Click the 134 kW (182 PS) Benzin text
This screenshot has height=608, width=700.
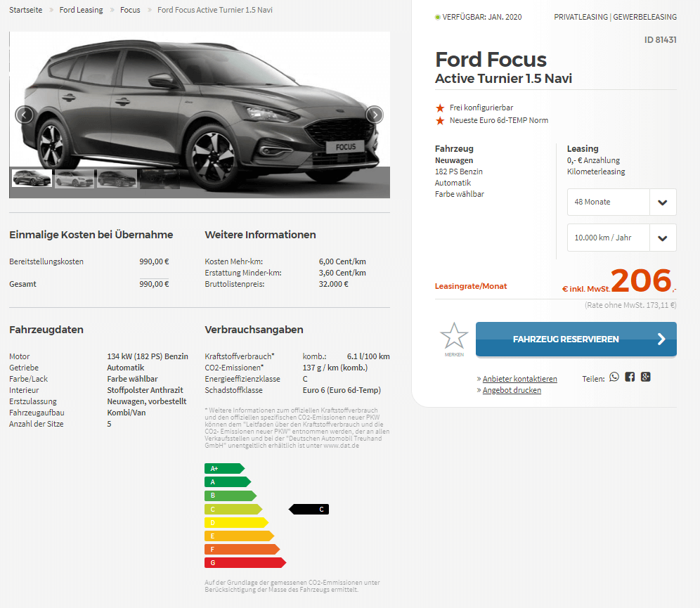pos(148,356)
